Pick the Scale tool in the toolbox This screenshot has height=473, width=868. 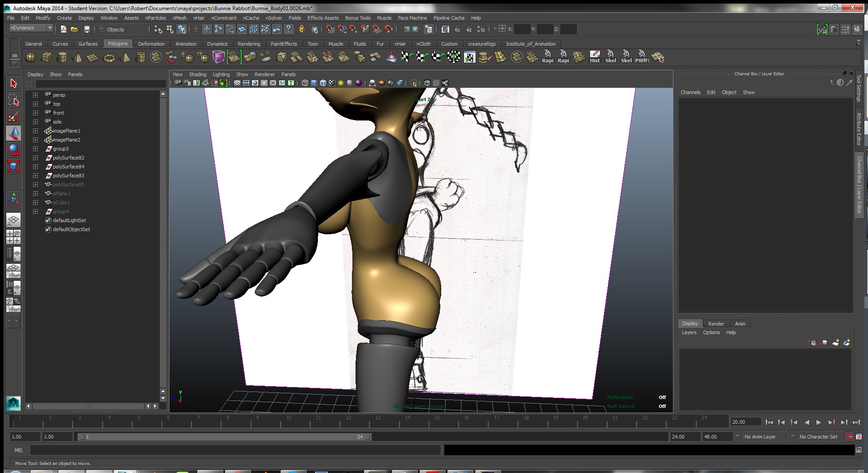[13, 166]
